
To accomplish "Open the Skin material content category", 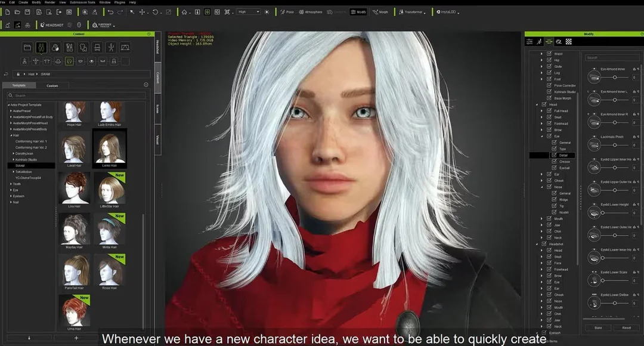I will [55, 48].
